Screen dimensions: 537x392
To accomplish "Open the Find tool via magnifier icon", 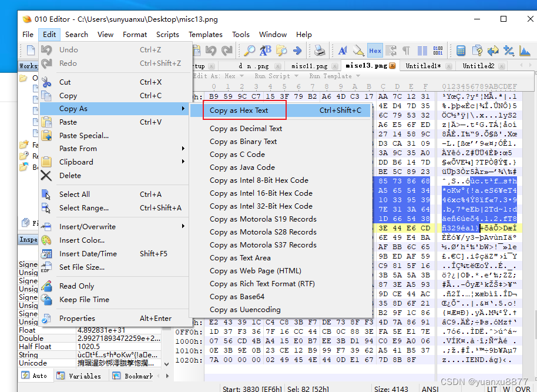I will click(249, 51).
